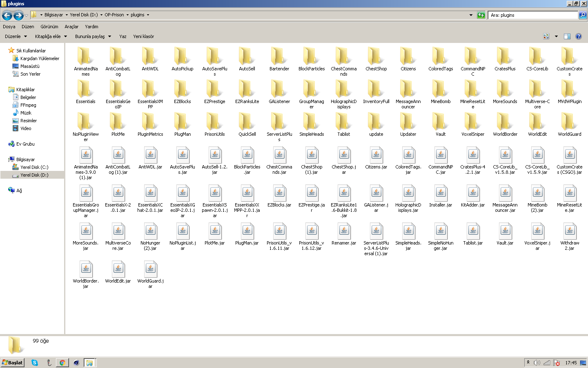Click the OP-Prison breadcrumb in the address bar
Viewport: 588px width, 368px height.
point(114,15)
